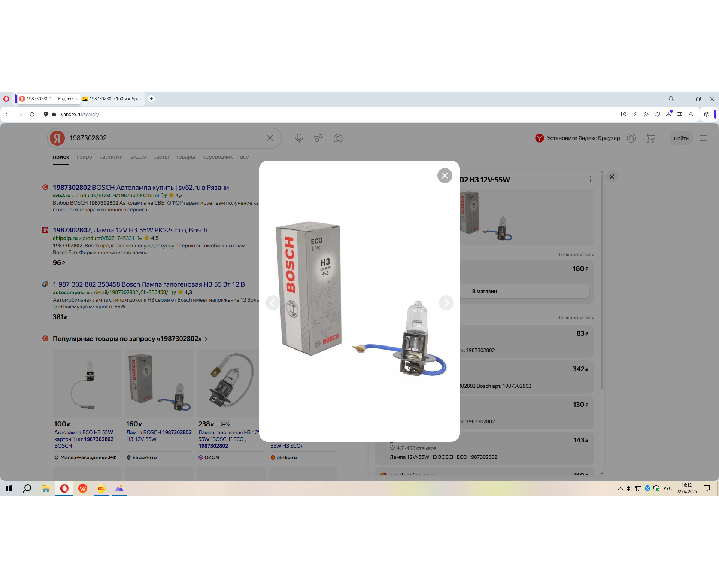Open search settings sliders icon
The image size is (719, 588).
[319, 138]
